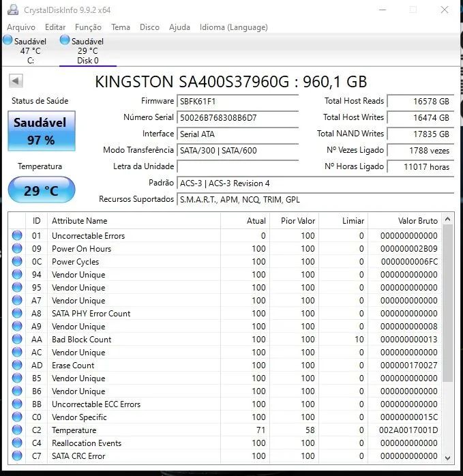The width and height of the screenshot is (463, 476).
Task: Click status icon of Temperature row
Action: click(x=17, y=430)
